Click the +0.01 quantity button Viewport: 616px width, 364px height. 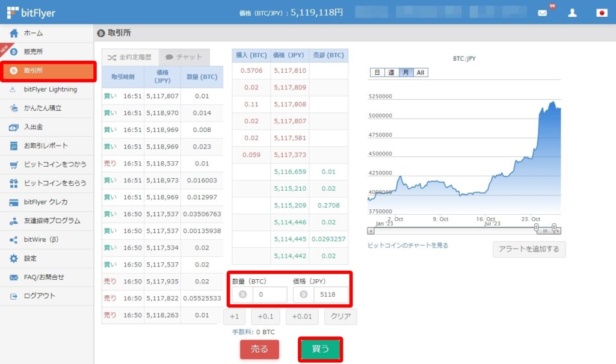click(302, 316)
